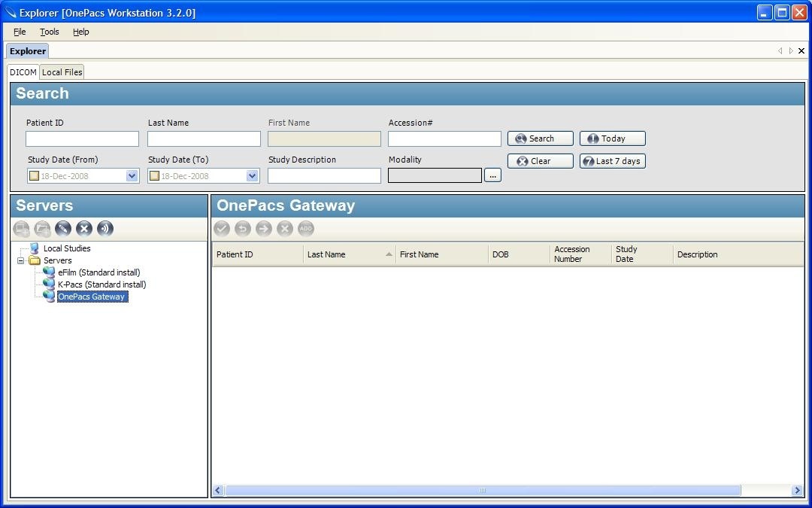Viewport: 812px width, 508px height.
Task: Open the File menu
Action: coord(20,32)
